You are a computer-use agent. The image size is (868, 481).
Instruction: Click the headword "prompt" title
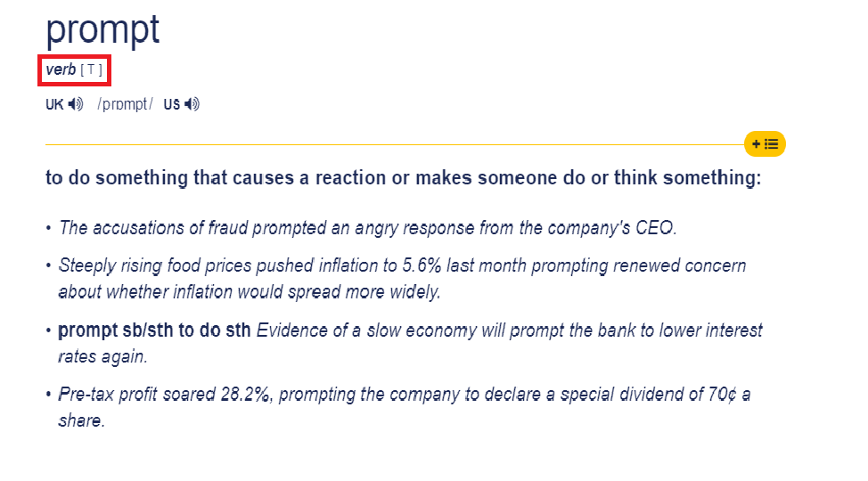coord(102,30)
